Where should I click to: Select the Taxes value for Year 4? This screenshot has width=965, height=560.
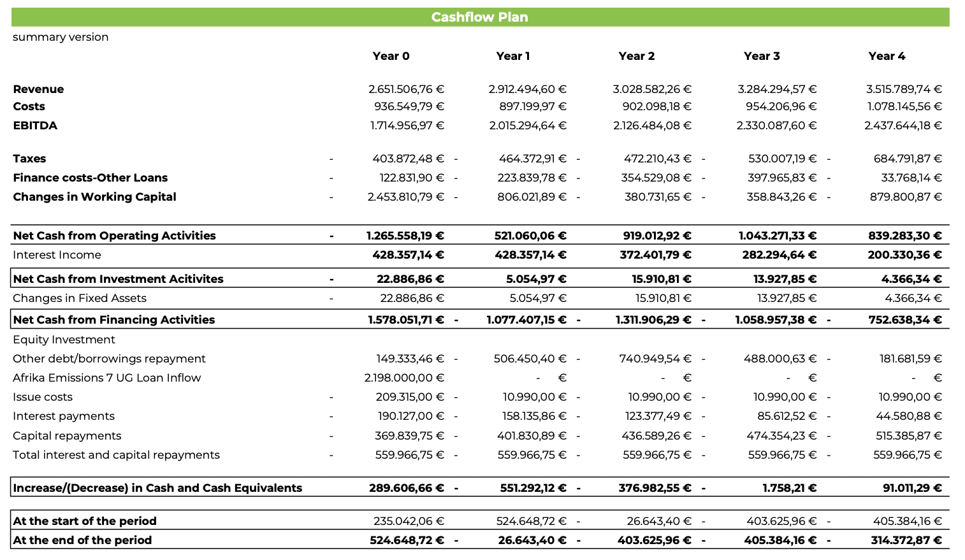pos(907,159)
